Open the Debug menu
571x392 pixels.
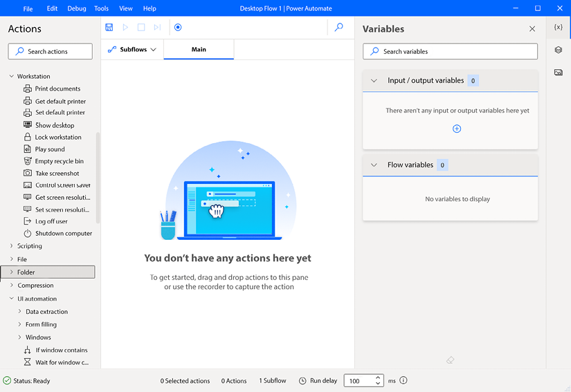76,8
